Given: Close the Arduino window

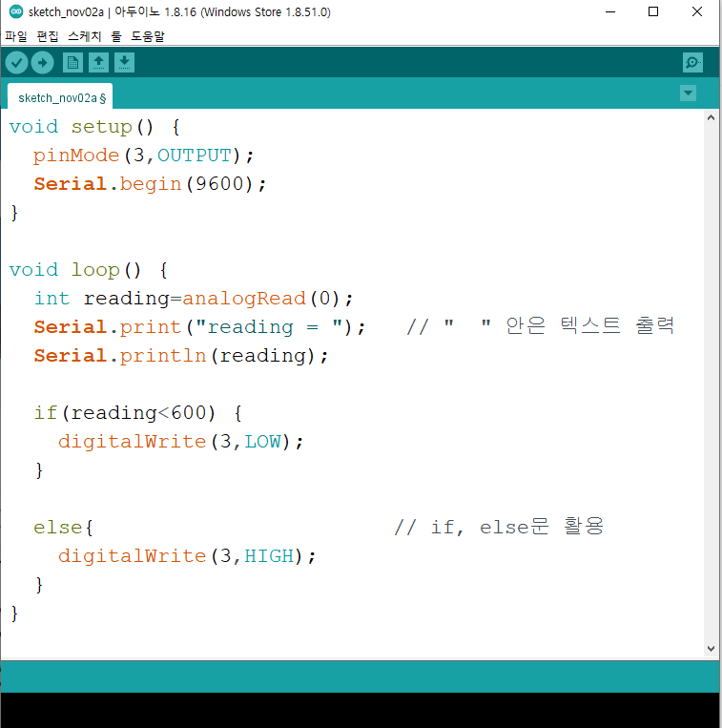Looking at the screenshot, I should point(697,11).
